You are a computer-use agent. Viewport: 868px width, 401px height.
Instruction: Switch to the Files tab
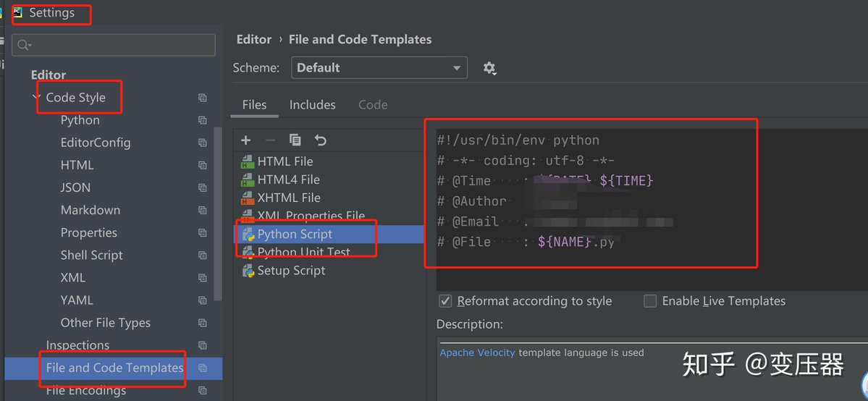pyautogui.click(x=254, y=105)
